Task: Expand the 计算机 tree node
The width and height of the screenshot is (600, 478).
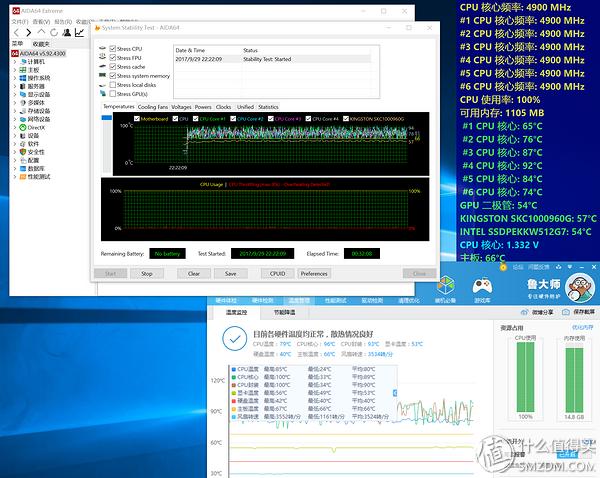Action: [15, 62]
